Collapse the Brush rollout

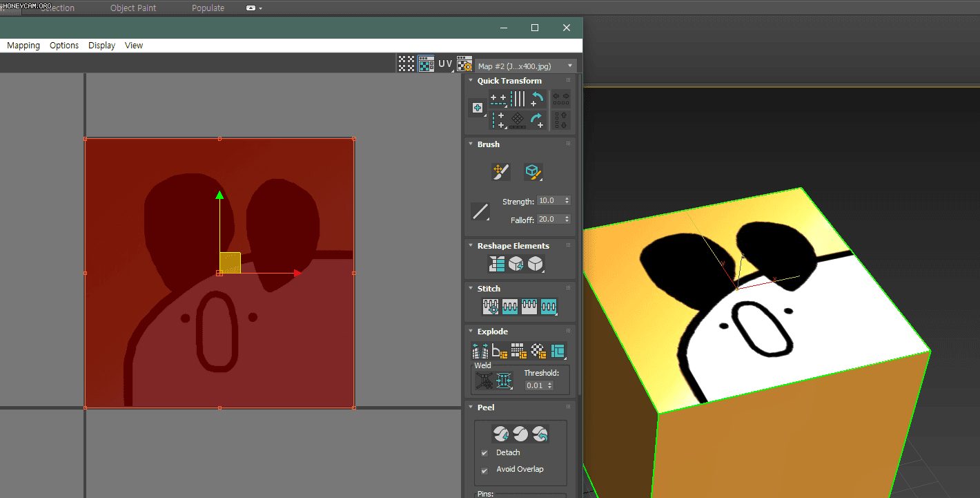pyautogui.click(x=471, y=144)
